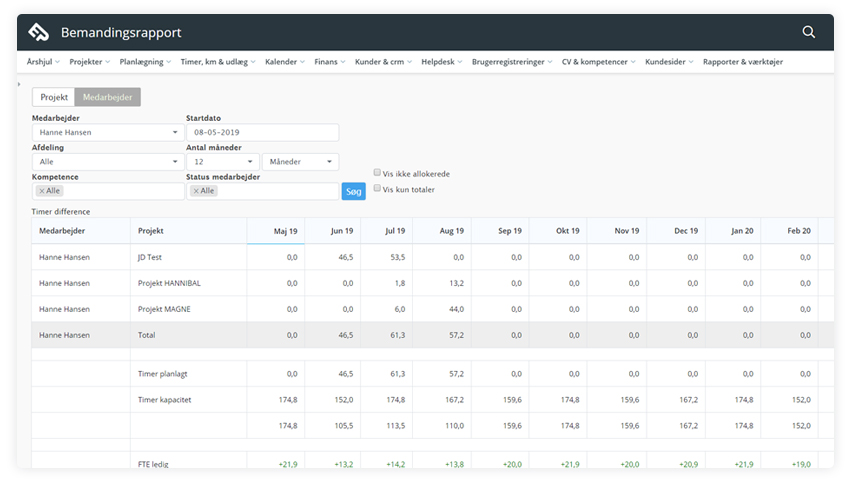Viewport: 850px width, 482px height.
Task: Expand the small sidebar arrow
Action: 19,84
